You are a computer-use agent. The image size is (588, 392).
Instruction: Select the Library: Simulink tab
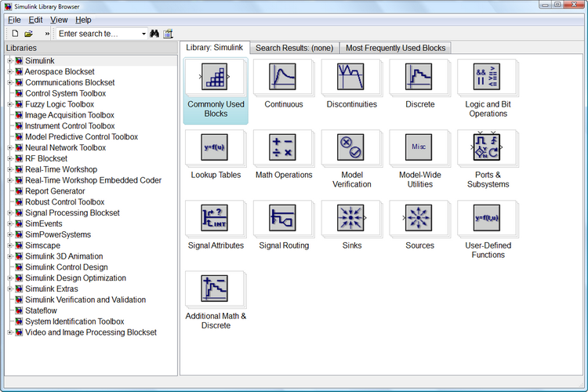pyautogui.click(x=215, y=48)
